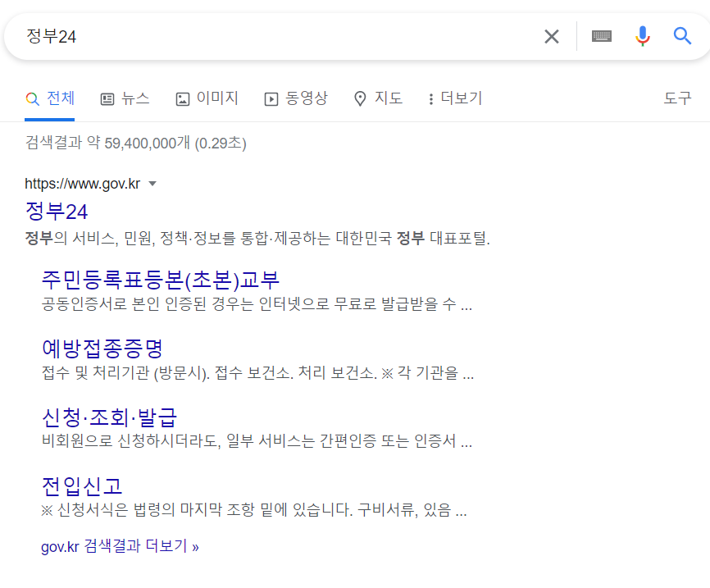This screenshot has height=588, width=710.
Task: Open the 전입신고 sitelink
Action: coord(84,485)
